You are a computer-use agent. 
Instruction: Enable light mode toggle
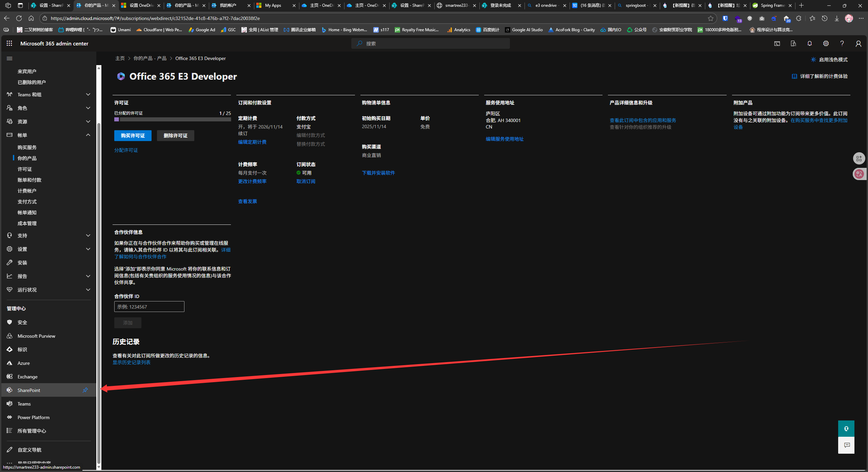pyautogui.click(x=829, y=60)
